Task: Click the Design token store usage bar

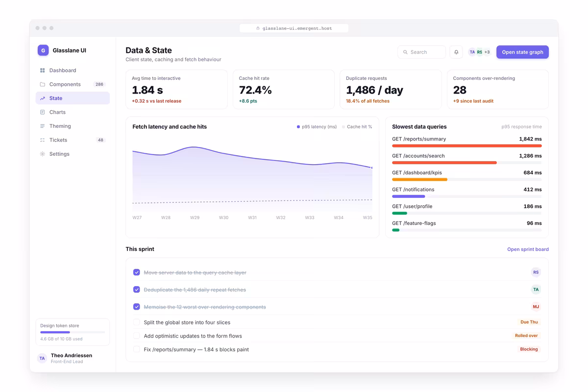Action: pos(73,332)
